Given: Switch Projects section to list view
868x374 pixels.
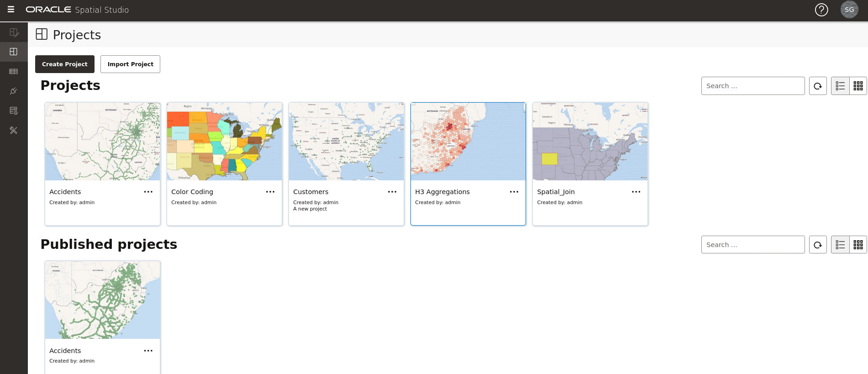Looking at the screenshot, I should [x=840, y=86].
